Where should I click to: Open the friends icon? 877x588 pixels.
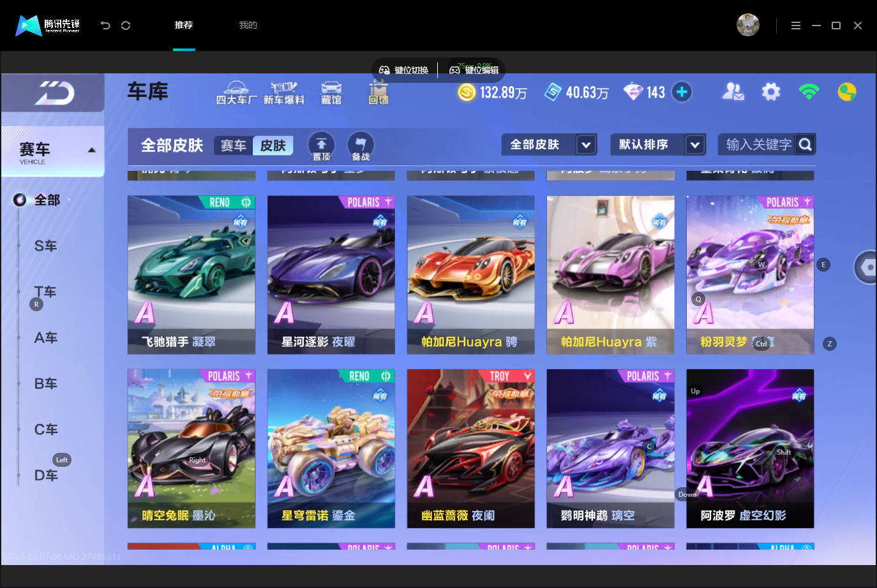point(733,92)
